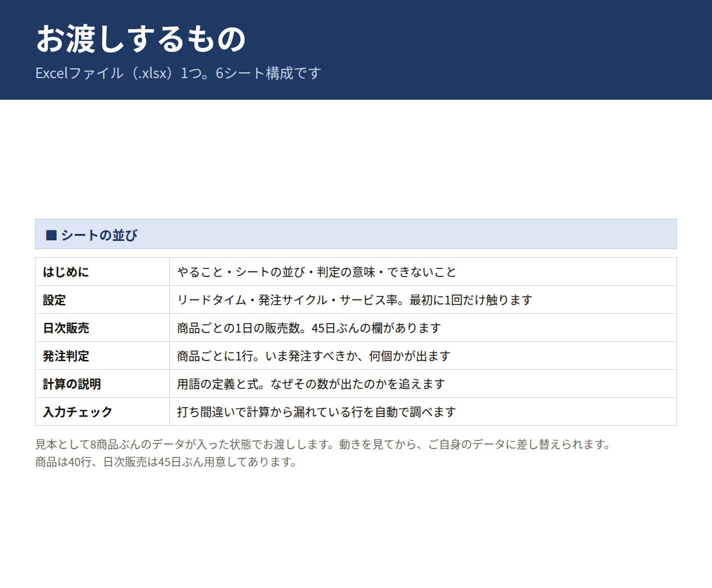Click the description リードタイム・発注サイクル・サービス率

tap(355, 300)
